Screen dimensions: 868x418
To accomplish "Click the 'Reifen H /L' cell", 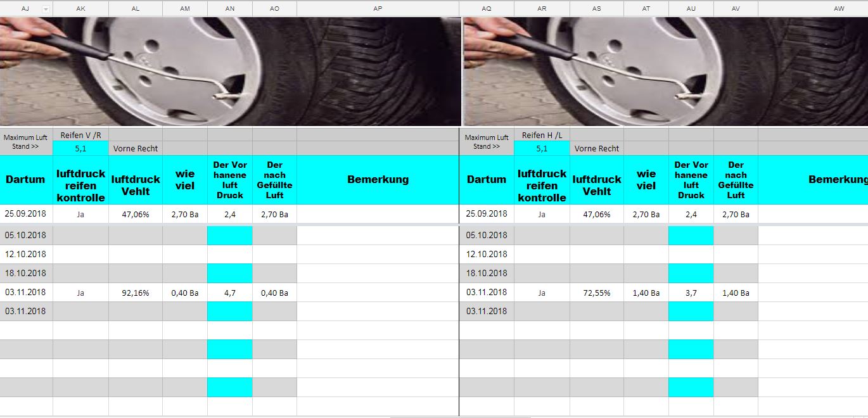I will tap(542, 134).
